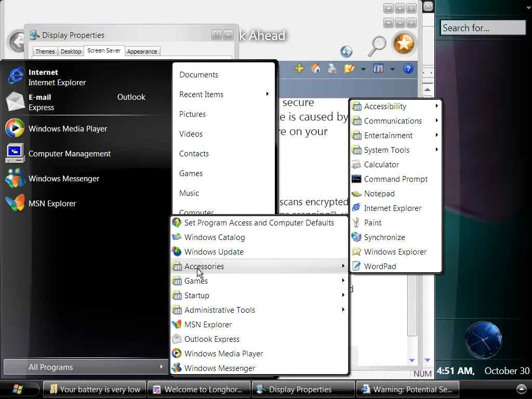Open dropdown arrow next to options icon
Screen dimensions: 532x399
pyautogui.click(x=392, y=69)
